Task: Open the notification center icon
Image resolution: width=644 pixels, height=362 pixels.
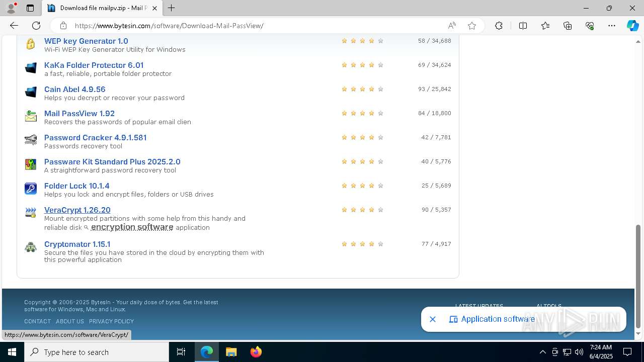Action: [627, 352]
